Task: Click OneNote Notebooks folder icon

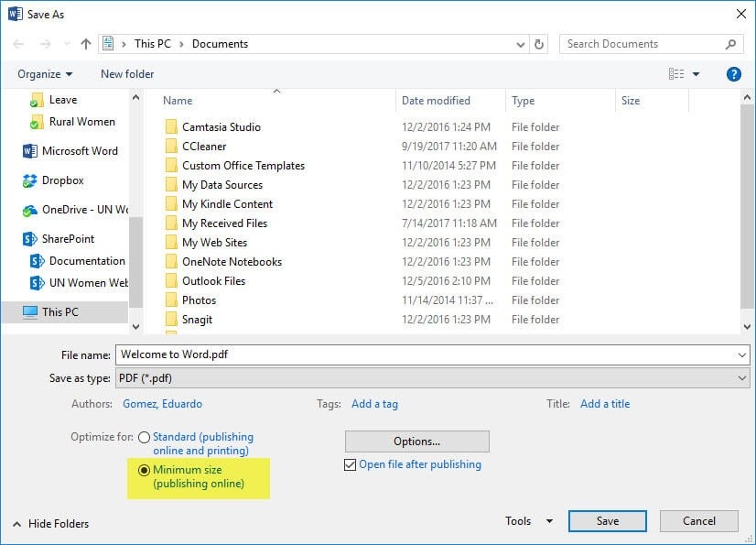Action: point(171,262)
